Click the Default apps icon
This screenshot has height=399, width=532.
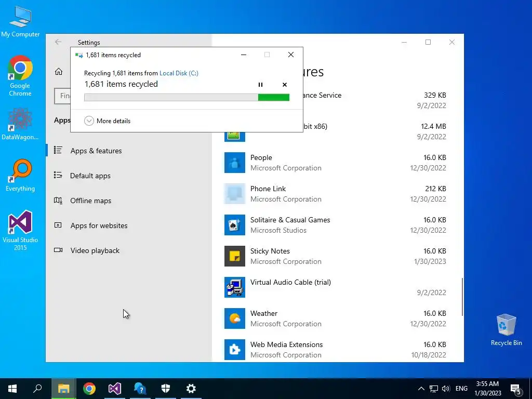click(58, 175)
